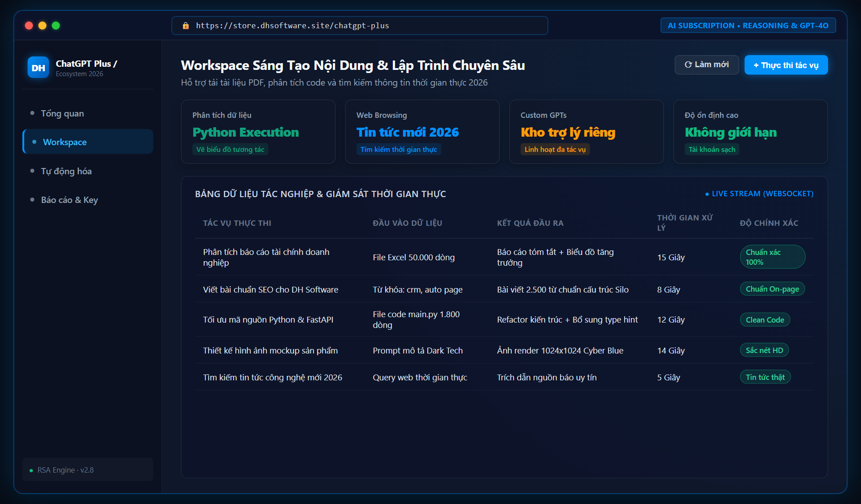Screen dimensions: 861x504
Task: Click the Chuẩn xác 100% badge
Action: click(x=773, y=257)
